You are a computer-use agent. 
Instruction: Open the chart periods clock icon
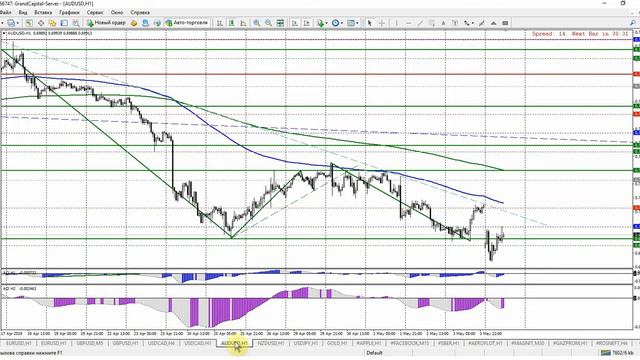click(335, 23)
